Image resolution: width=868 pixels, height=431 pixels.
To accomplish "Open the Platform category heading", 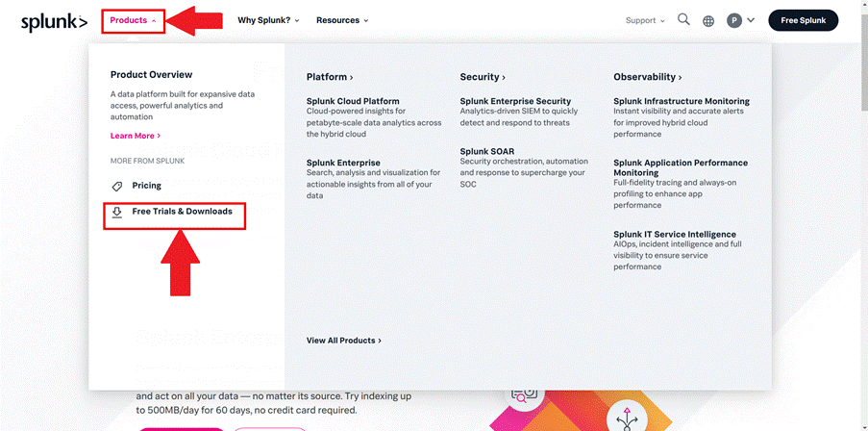I will 330,77.
